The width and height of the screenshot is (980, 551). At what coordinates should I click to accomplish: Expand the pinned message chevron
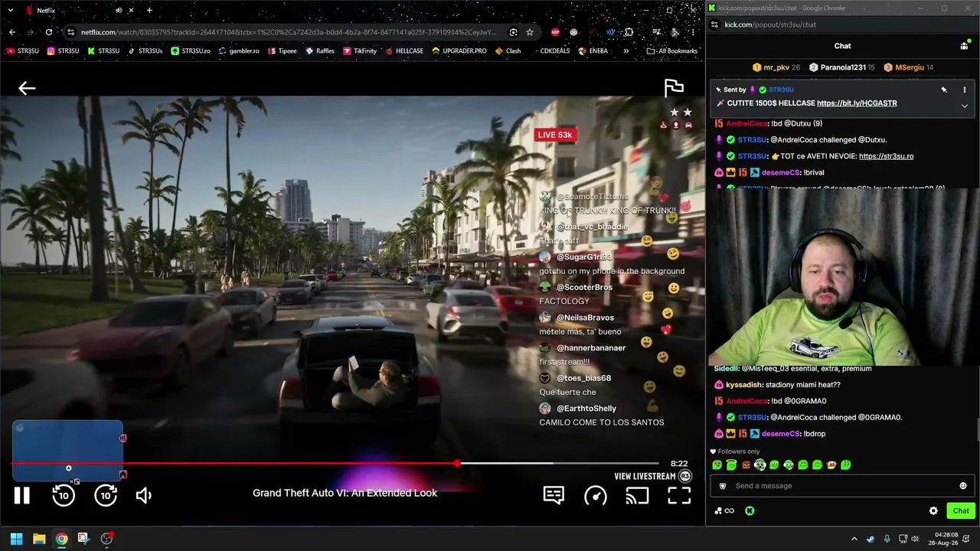(x=964, y=106)
